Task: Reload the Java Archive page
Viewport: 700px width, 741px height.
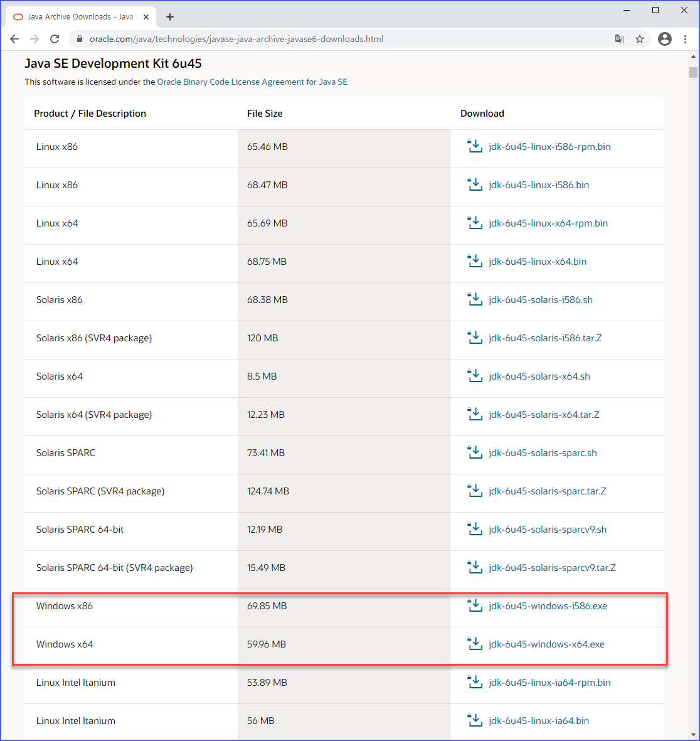Action: pyautogui.click(x=55, y=40)
